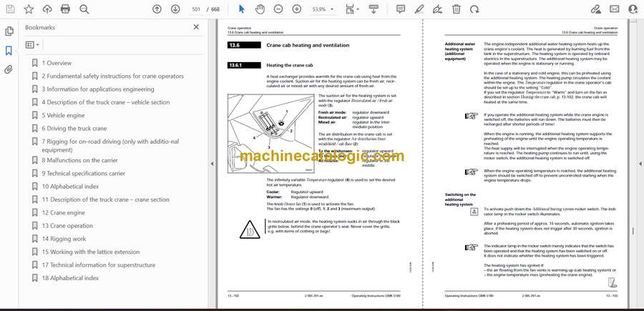Open the page fit options dropdown
The width and height of the screenshot is (644, 311).
click(352, 9)
